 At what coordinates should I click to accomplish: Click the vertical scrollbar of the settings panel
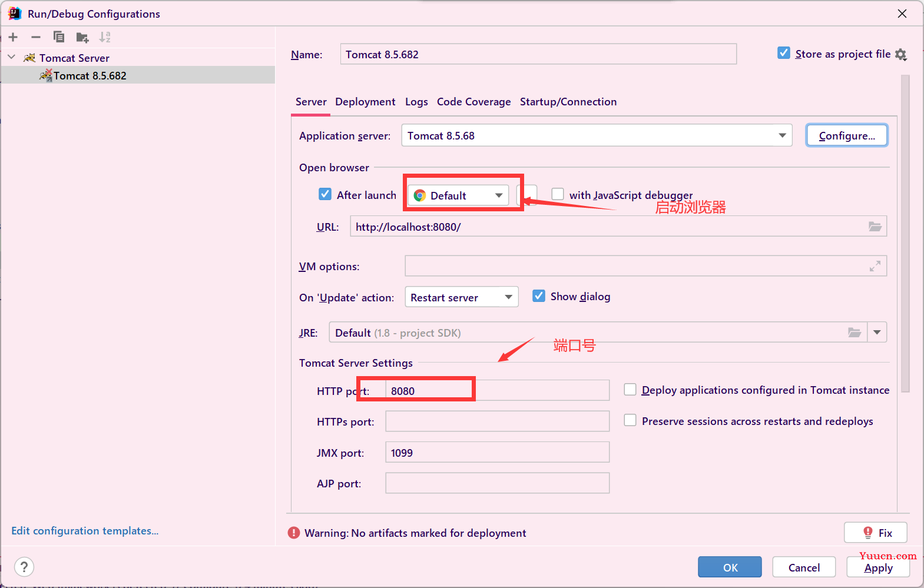coord(905,233)
